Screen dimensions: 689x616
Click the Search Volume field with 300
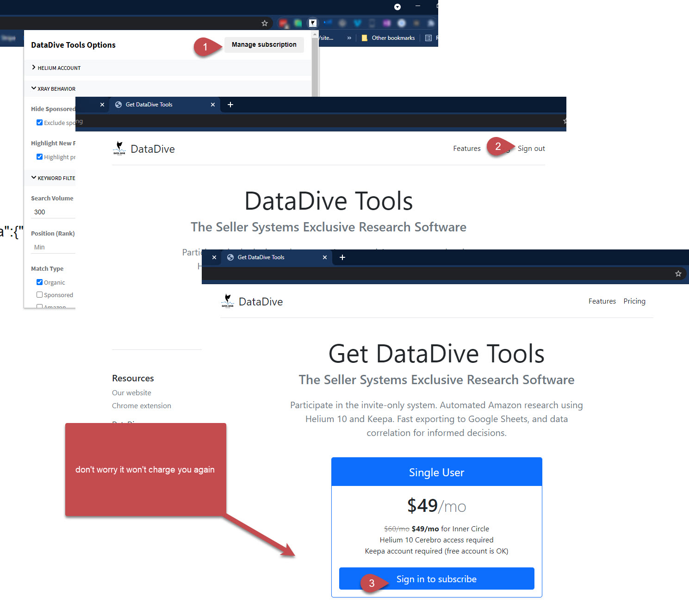(x=53, y=212)
